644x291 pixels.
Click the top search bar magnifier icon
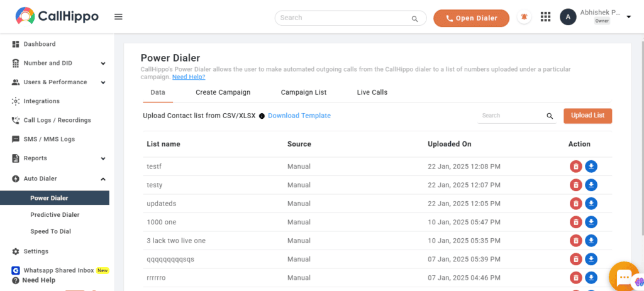[x=415, y=19]
